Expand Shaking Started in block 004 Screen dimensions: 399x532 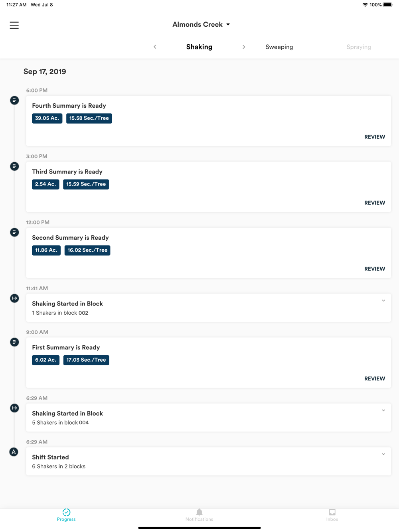tap(383, 410)
